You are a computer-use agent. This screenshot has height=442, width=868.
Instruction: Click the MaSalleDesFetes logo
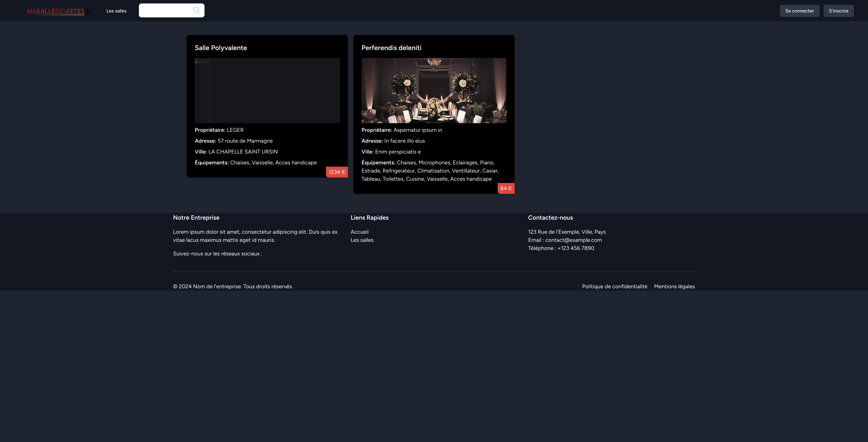58,11
